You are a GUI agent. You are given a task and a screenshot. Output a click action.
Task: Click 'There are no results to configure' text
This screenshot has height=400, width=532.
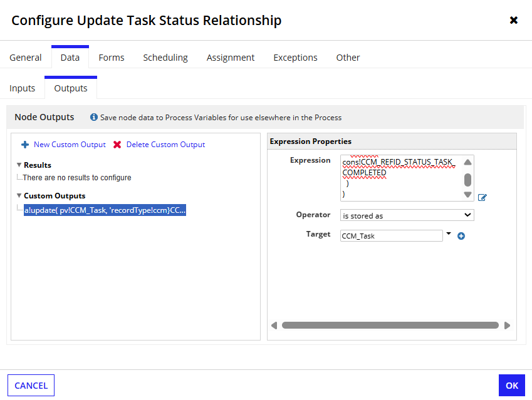77,178
